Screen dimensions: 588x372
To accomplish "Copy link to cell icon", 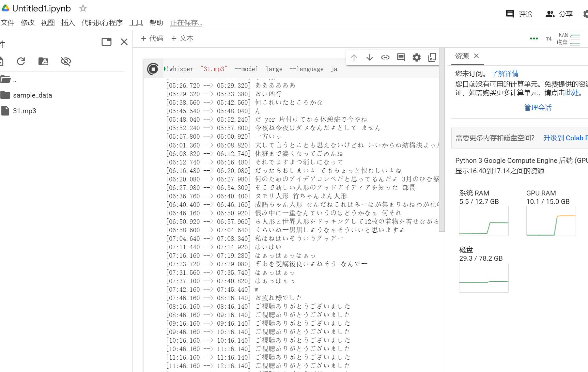I will point(385,58).
